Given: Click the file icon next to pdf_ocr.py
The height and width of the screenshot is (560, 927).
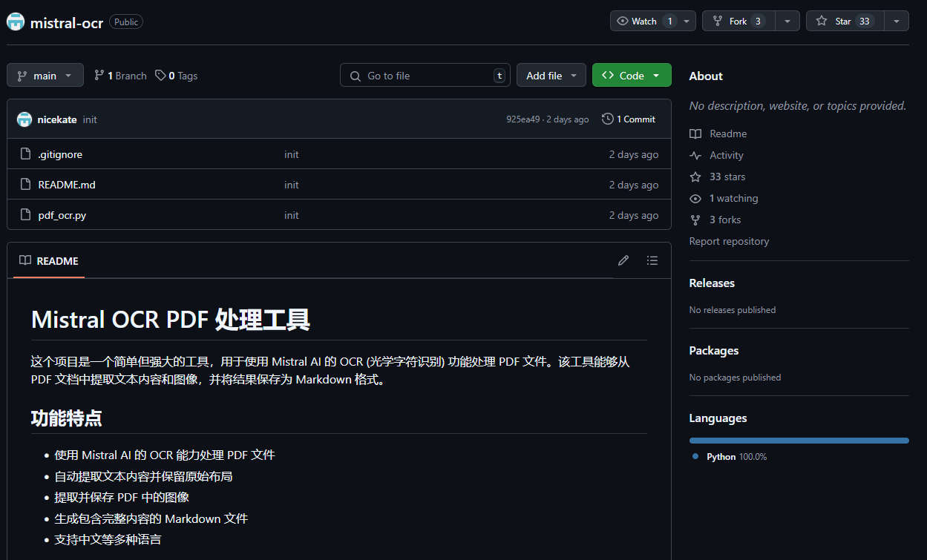Looking at the screenshot, I should point(24,215).
